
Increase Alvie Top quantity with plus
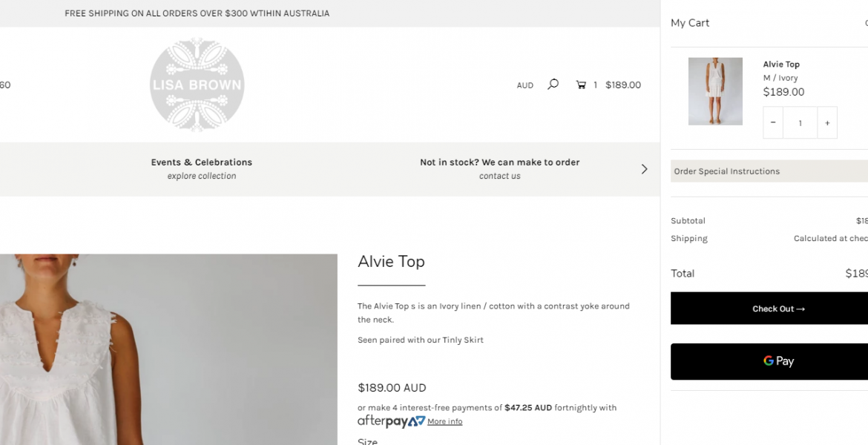click(827, 122)
